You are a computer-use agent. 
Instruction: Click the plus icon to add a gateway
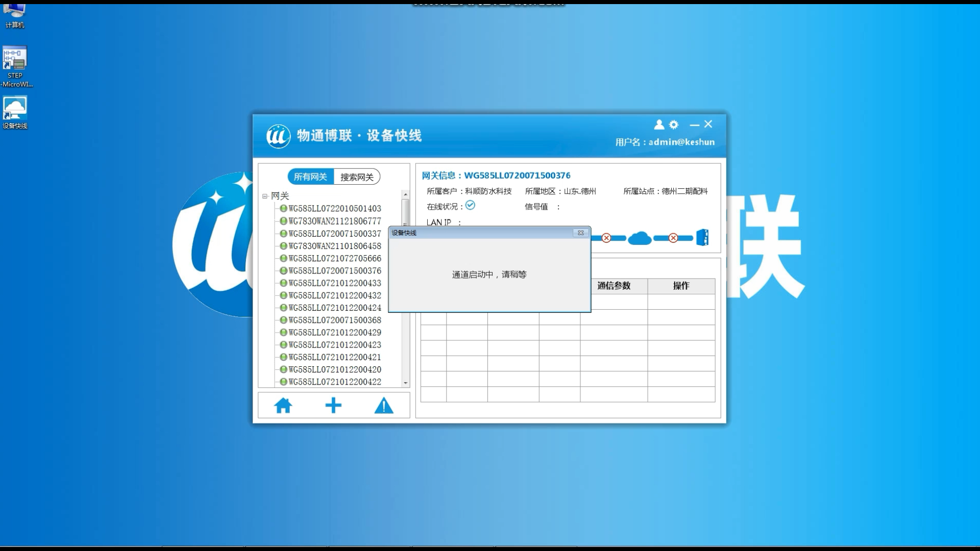point(333,405)
